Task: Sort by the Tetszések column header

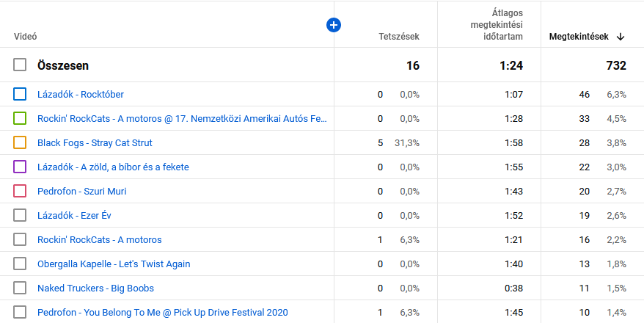Action: [399, 37]
